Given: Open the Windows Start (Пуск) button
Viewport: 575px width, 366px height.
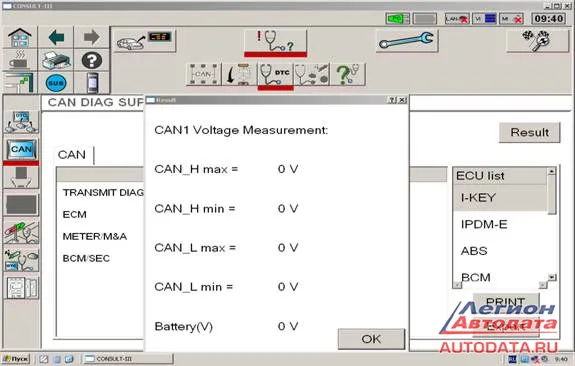Looking at the screenshot, I should (15, 359).
